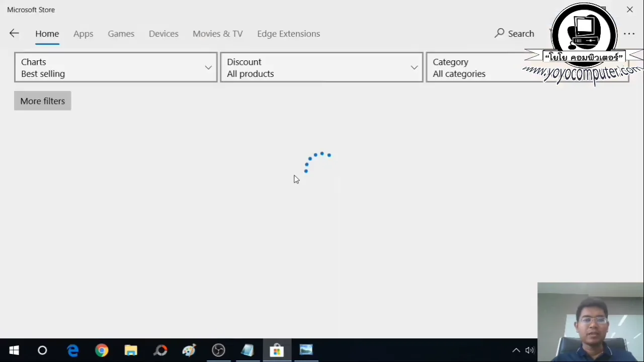Go to the Edge Extensions section

pos(288,34)
